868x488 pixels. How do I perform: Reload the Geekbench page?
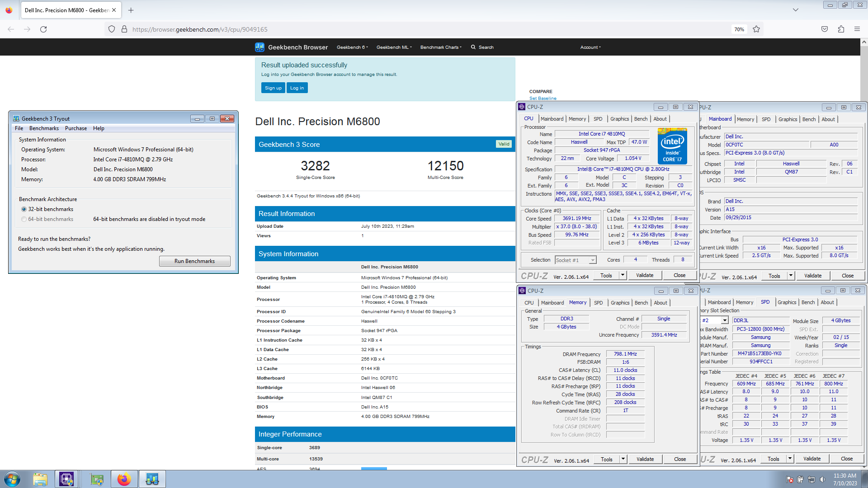pos(43,29)
